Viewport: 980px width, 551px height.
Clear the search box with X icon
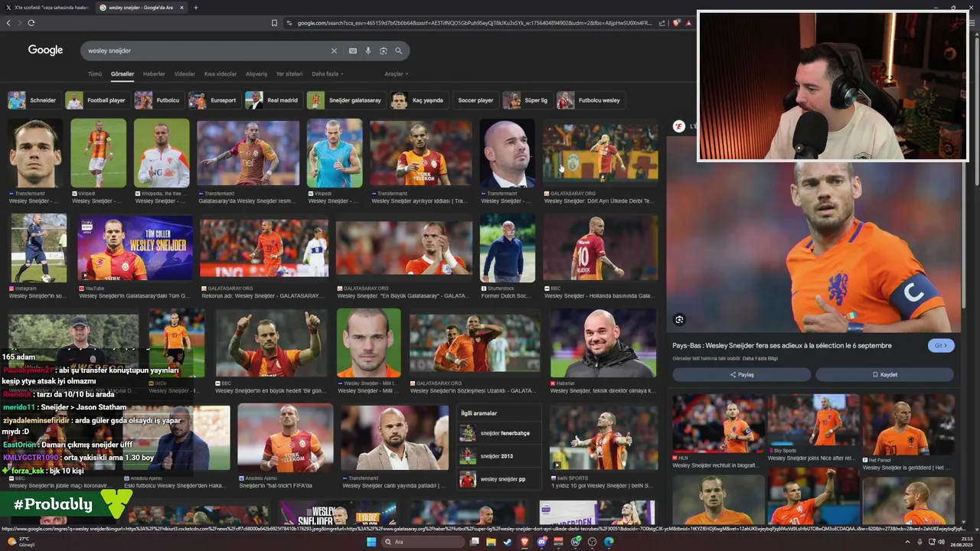point(334,51)
